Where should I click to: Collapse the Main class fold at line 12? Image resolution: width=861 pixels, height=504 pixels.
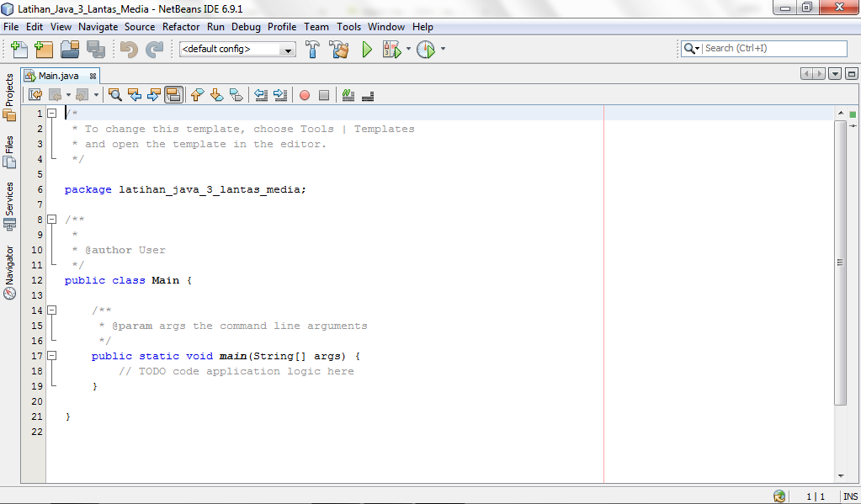pos(52,279)
